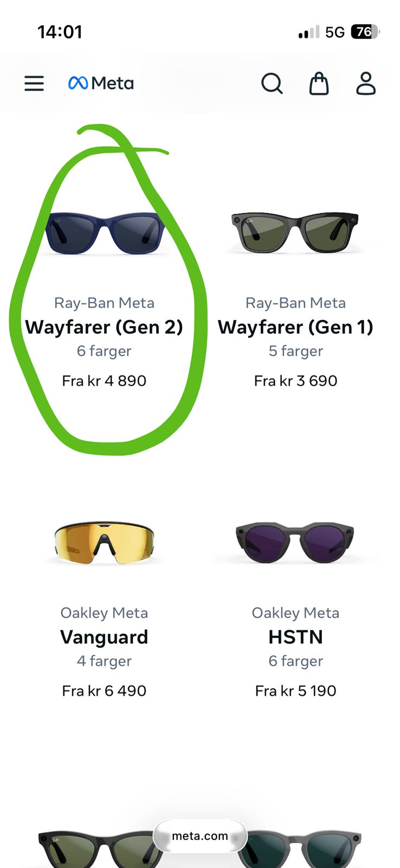The image size is (400, 868).
Task: Open the user account profile icon
Action: point(366,84)
